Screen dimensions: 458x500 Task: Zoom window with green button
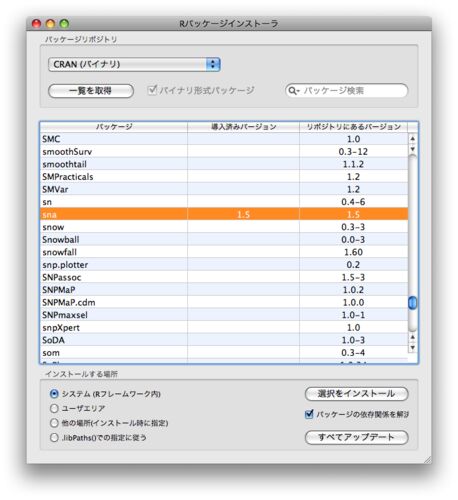pyautogui.click(x=64, y=24)
